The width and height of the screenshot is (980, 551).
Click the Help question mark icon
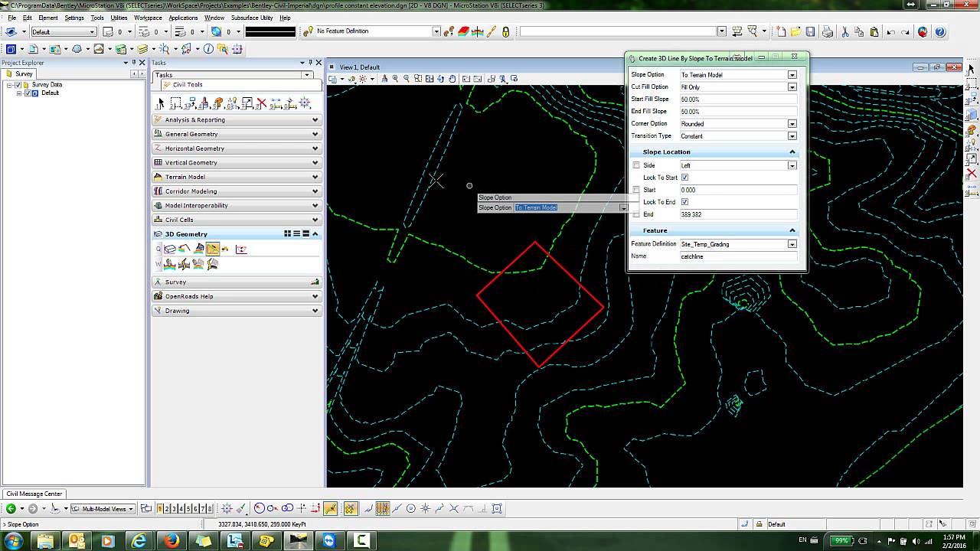940,31
